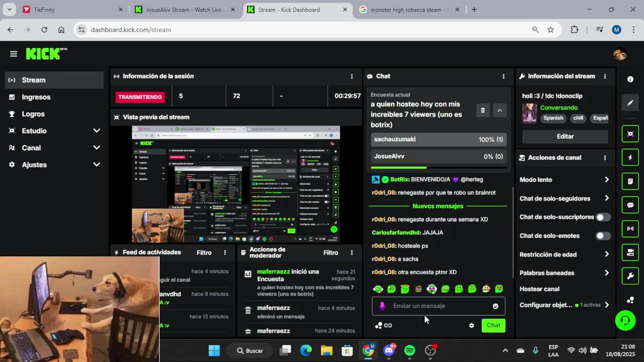Image resolution: width=644 pixels, height=362 pixels.
Task: Delete the current poll with trash icon
Action: point(482,111)
